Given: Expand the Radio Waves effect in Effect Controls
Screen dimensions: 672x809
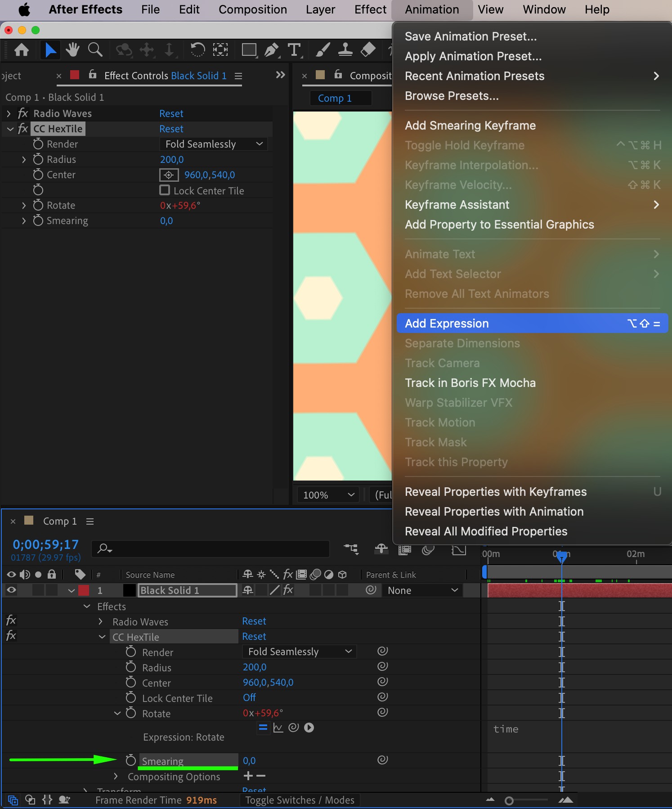Looking at the screenshot, I should coord(9,113).
